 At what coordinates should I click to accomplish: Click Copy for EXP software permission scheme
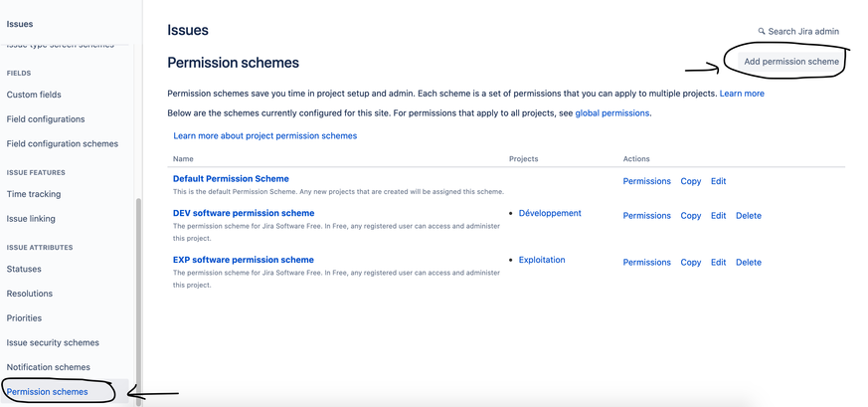691,263
